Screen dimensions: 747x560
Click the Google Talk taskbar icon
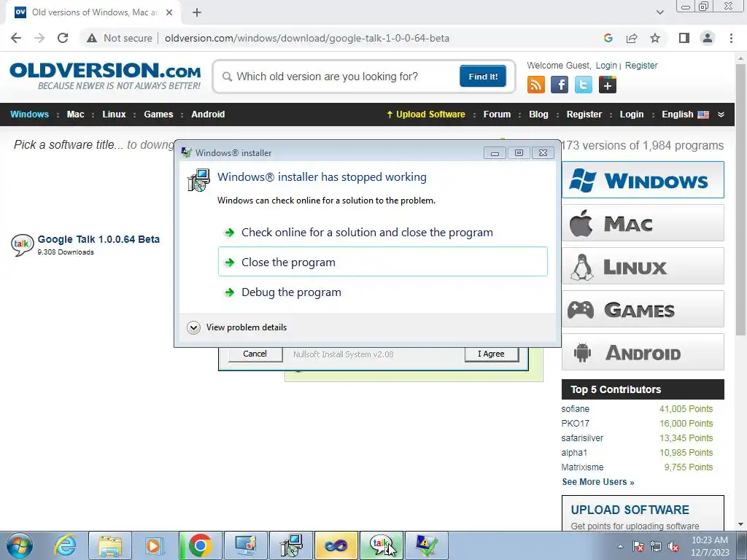click(x=381, y=545)
